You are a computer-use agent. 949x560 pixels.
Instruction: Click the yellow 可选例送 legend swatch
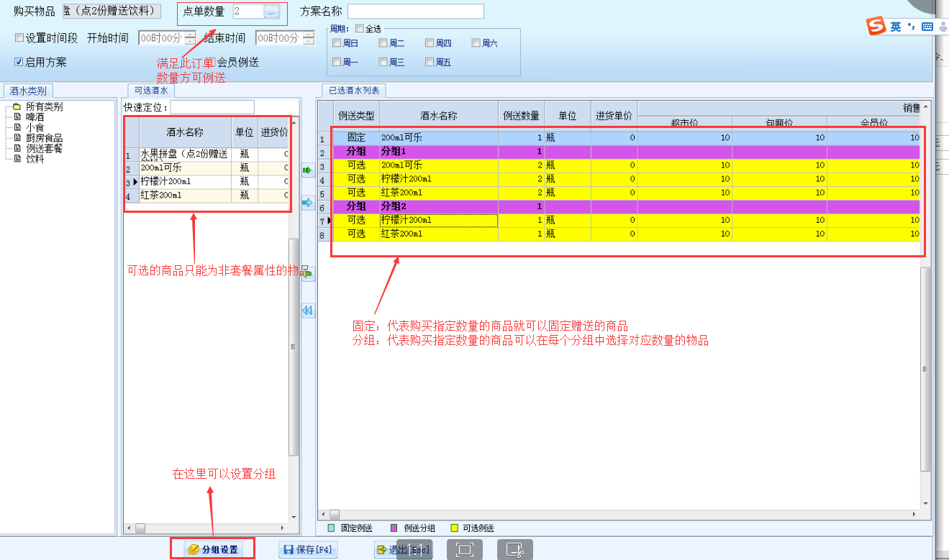(x=453, y=528)
